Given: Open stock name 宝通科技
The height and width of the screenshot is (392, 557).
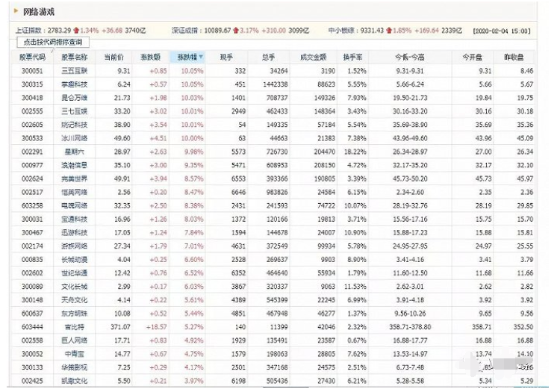Looking at the screenshot, I should tap(74, 219).
